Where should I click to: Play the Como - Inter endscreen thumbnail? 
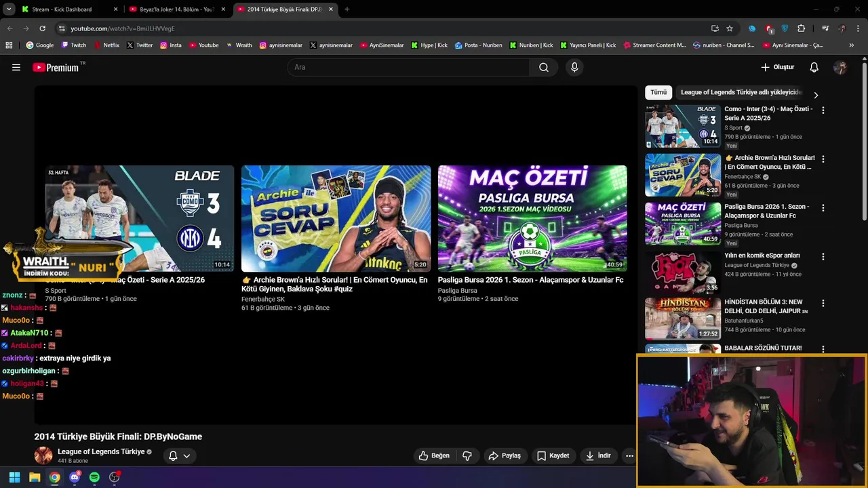pos(140,218)
